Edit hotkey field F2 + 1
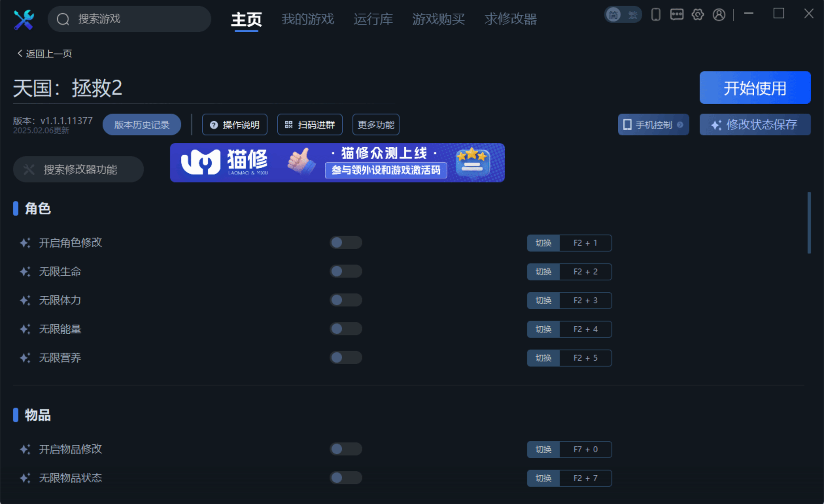824x504 pixels. coord(586,243)
